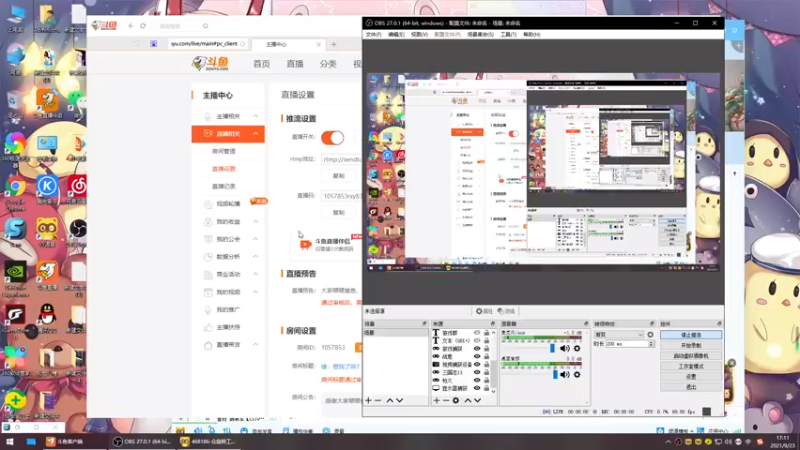Open OBS 帮助(H) menu
Screen dimensions: 800x450
coord(532,35)
